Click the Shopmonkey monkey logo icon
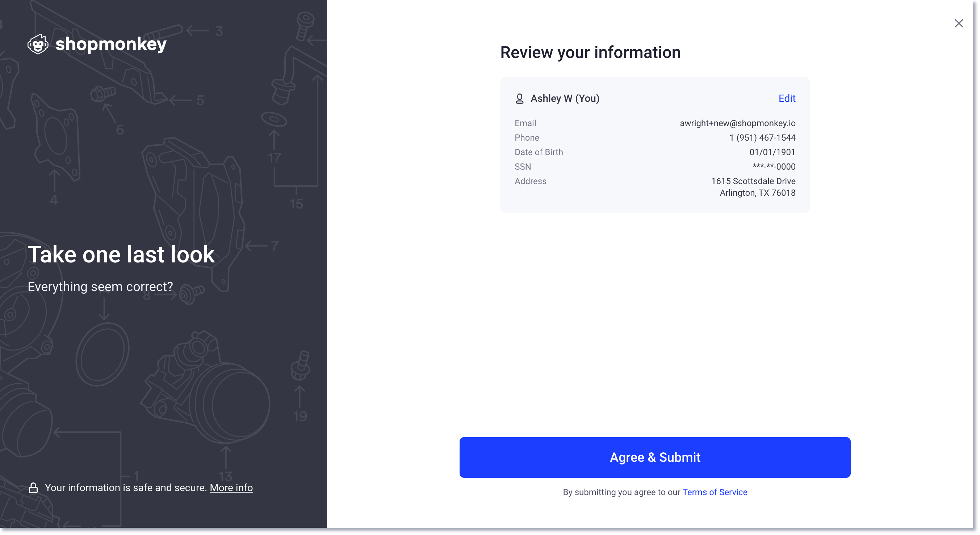The width and height of the screenshot is (980, 535). point(38,44)
